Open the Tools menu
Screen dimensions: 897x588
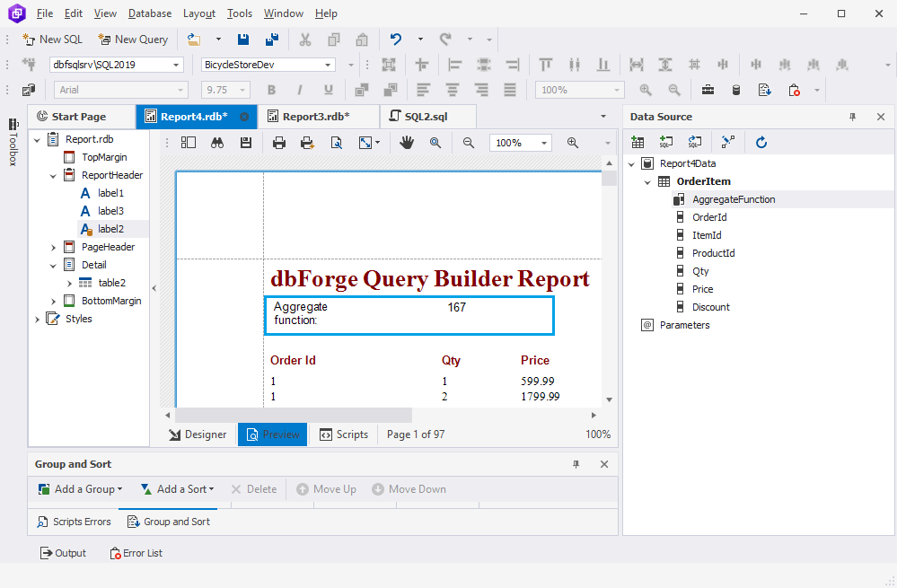coord(240,13)
